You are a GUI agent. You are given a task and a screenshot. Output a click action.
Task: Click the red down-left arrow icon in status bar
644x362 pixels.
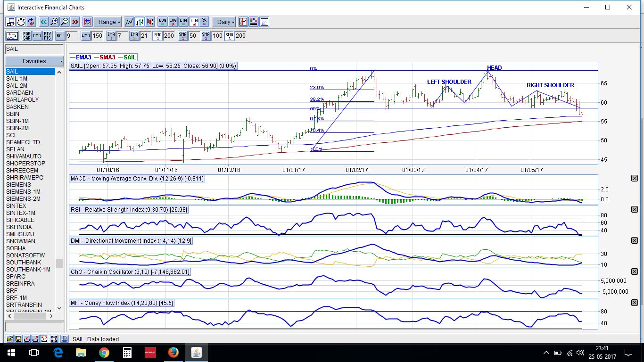pos(27,339)
